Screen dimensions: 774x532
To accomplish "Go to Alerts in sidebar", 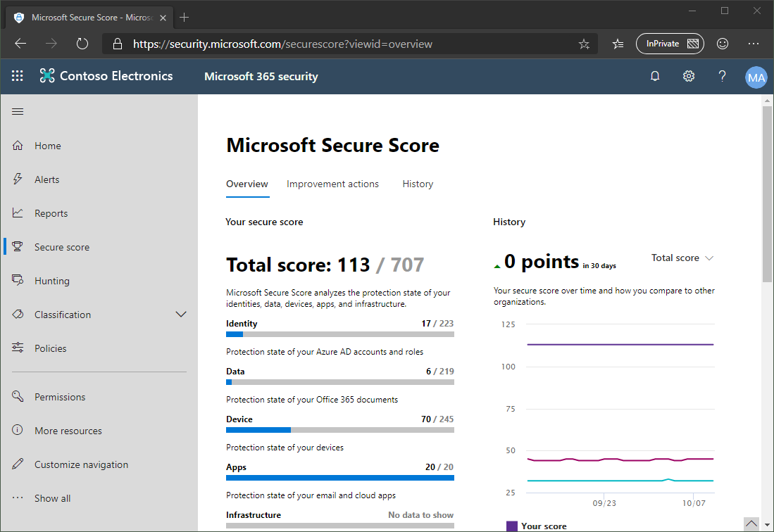I will [46, 179].
